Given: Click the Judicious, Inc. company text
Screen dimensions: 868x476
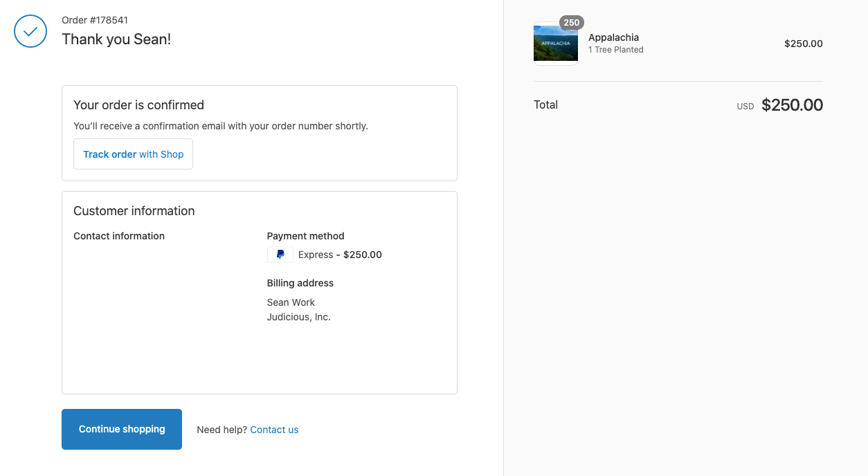Looking at the screenshot, I should tap(299, 317).
